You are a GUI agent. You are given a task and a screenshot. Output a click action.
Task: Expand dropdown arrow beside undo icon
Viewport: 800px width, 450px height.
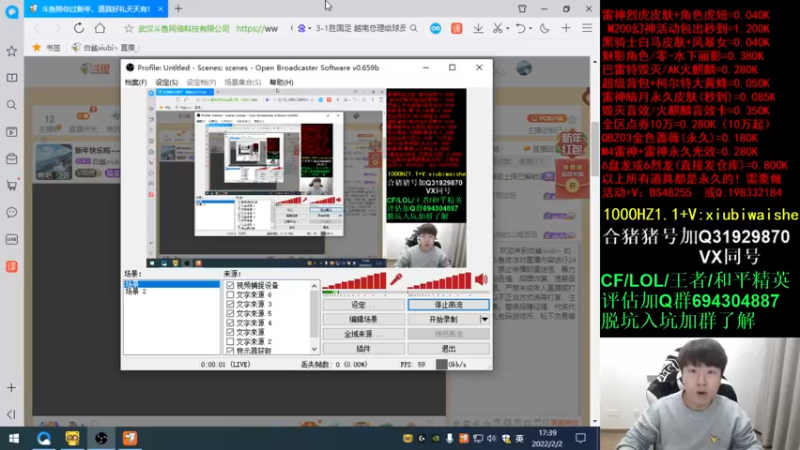[530, 29]
